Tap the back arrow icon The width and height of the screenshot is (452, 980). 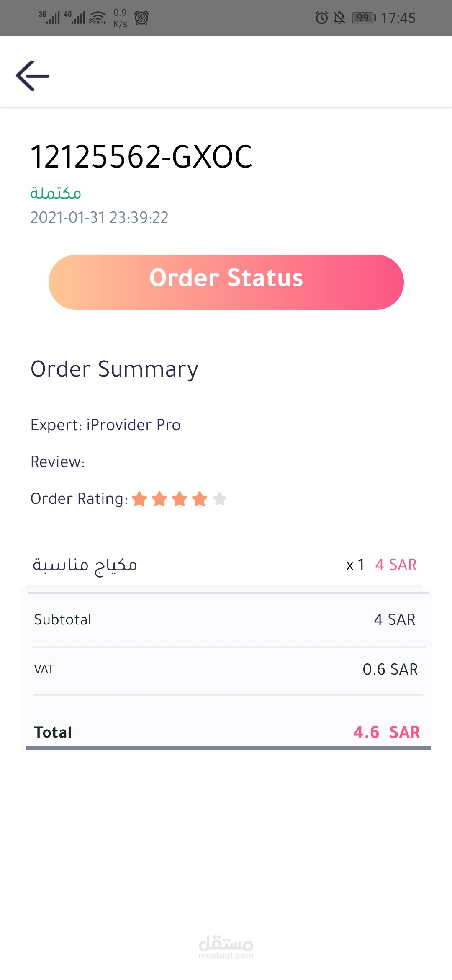tap(33, 76)
